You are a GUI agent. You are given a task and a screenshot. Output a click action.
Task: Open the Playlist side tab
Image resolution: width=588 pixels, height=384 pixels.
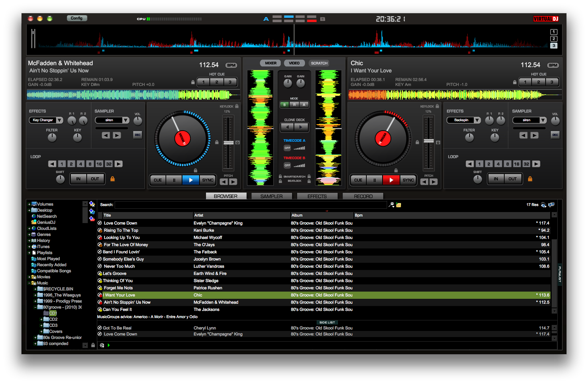coord(560,274)
